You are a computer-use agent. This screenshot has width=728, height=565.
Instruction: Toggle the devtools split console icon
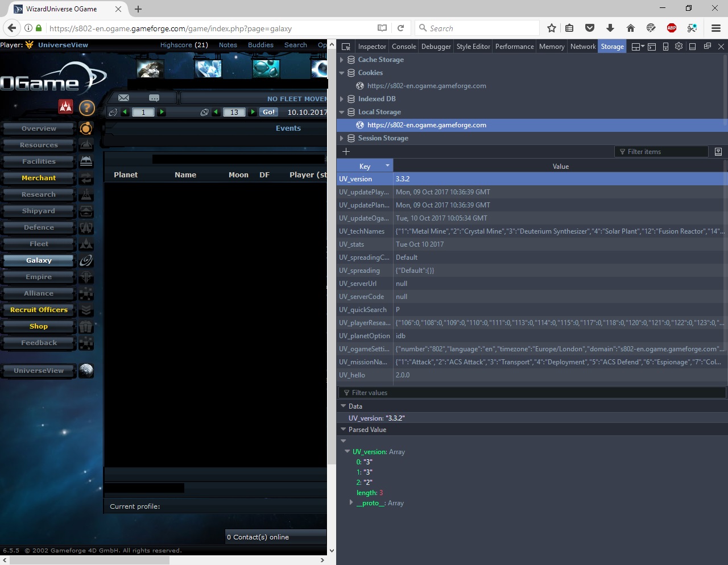point(652,47)
